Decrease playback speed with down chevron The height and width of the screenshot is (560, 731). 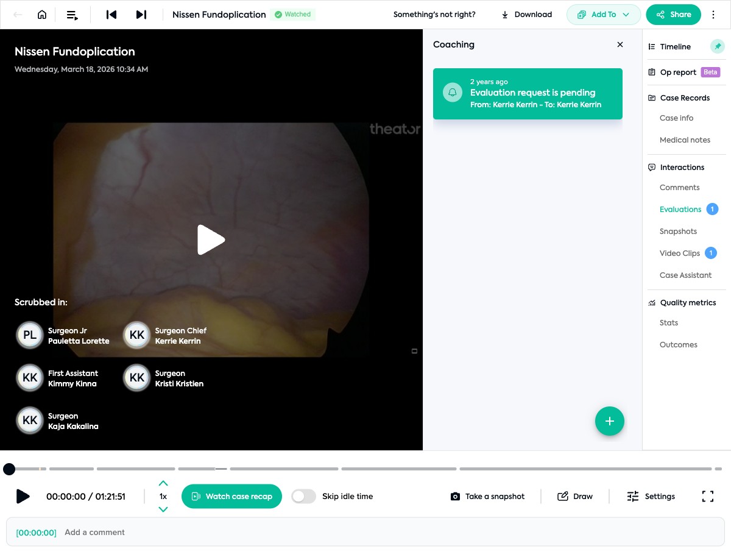pyautogui.click(x=163, y=509)
